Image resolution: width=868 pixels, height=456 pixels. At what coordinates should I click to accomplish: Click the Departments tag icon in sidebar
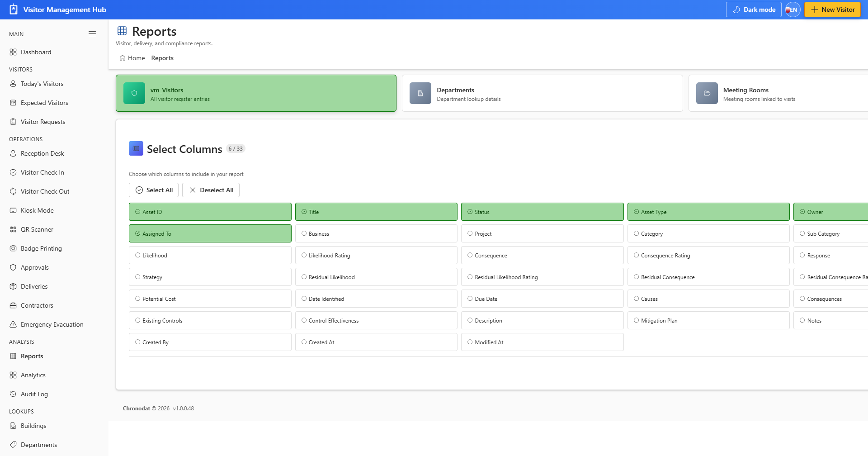pos(13,445)
